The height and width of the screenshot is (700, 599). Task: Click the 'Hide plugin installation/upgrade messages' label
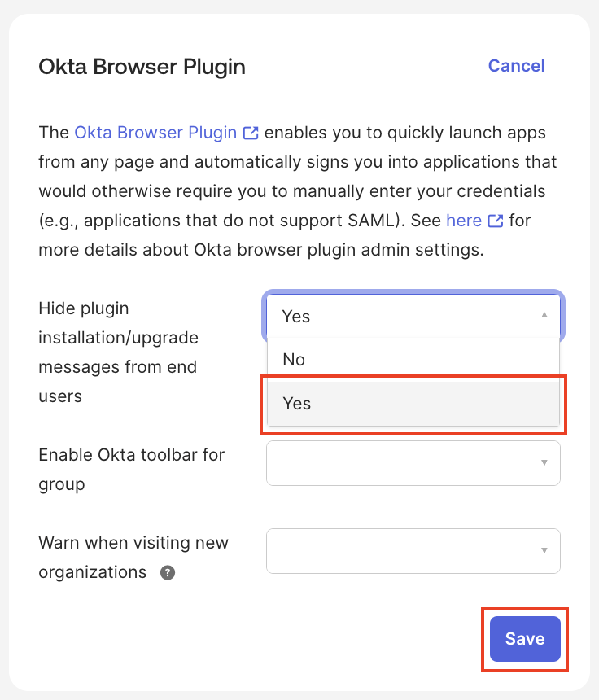pos(118,352)
